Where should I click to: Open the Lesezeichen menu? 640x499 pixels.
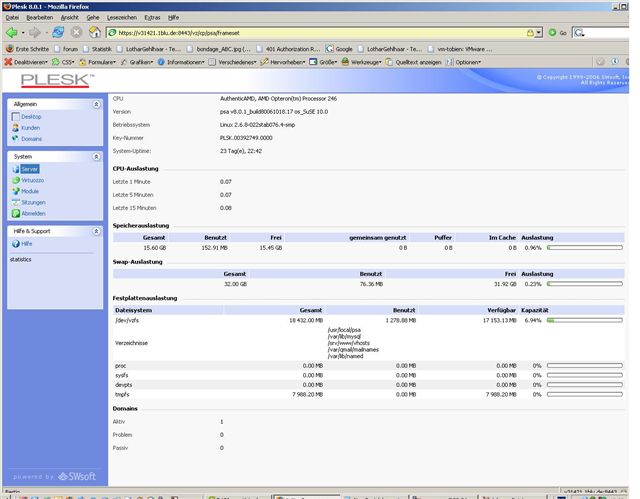pyautogui.click(x=122, y=18)
